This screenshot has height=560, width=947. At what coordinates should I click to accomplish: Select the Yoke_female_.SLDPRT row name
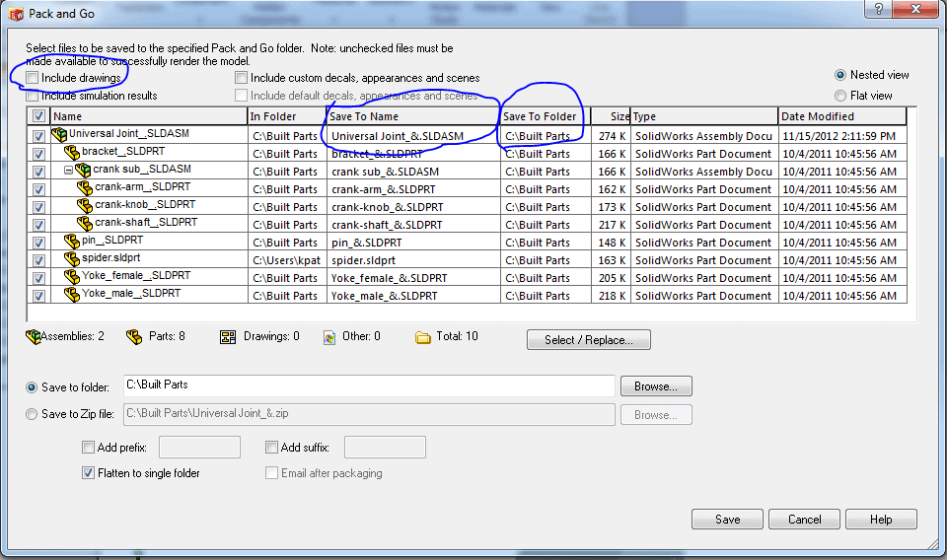tap(136, 275)
